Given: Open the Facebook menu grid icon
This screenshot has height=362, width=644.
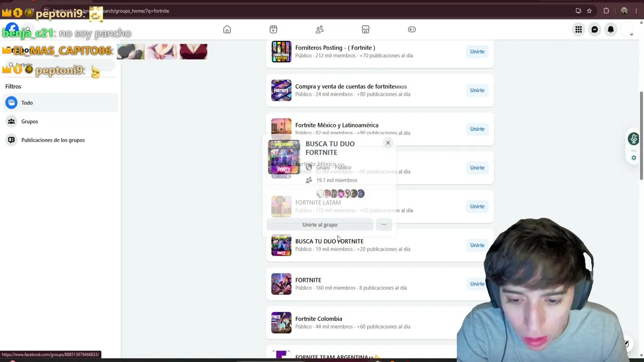Looking at the screenshot, I should click(579, 30).
